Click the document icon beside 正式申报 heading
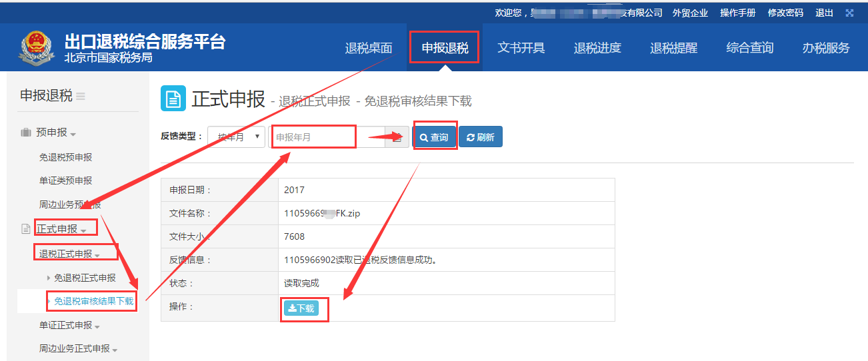868x361 pixels. [173, 99]
